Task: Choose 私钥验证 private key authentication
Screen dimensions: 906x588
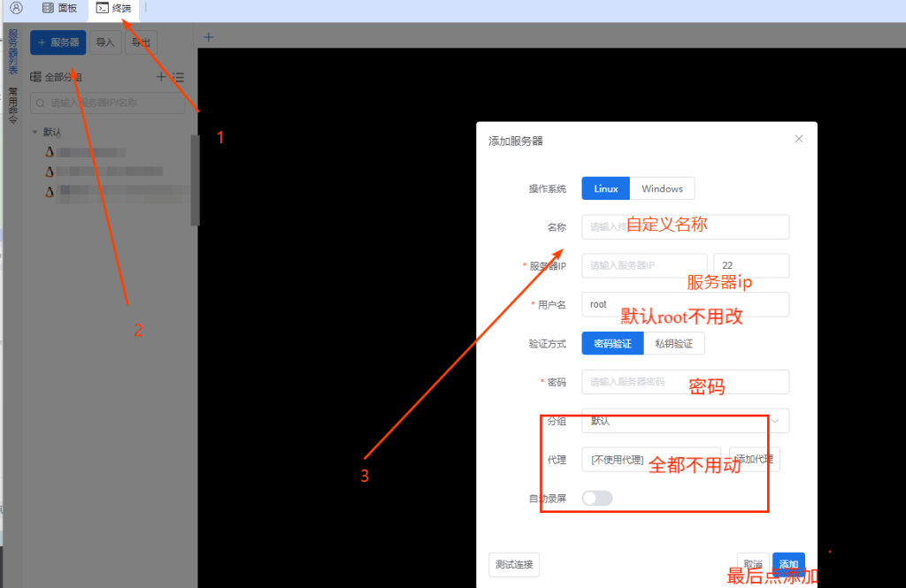Action: 673,343
